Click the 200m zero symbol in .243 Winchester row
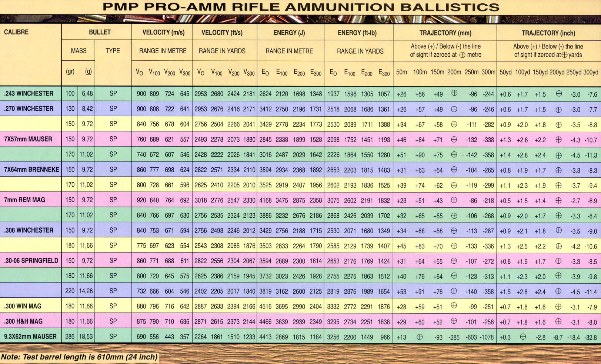The height and width of the screenshot is (364, 601). click(454, 93)
